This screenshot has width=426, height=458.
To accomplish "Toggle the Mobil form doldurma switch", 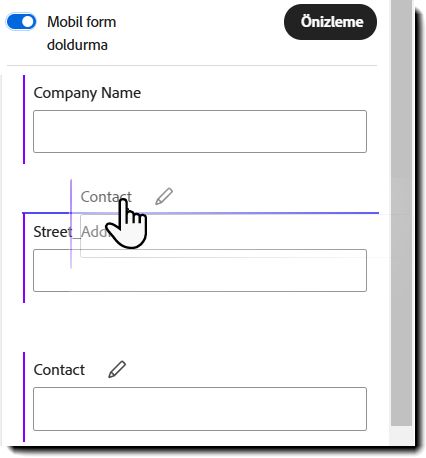I will pyautogui.click(x=21, y=22).
